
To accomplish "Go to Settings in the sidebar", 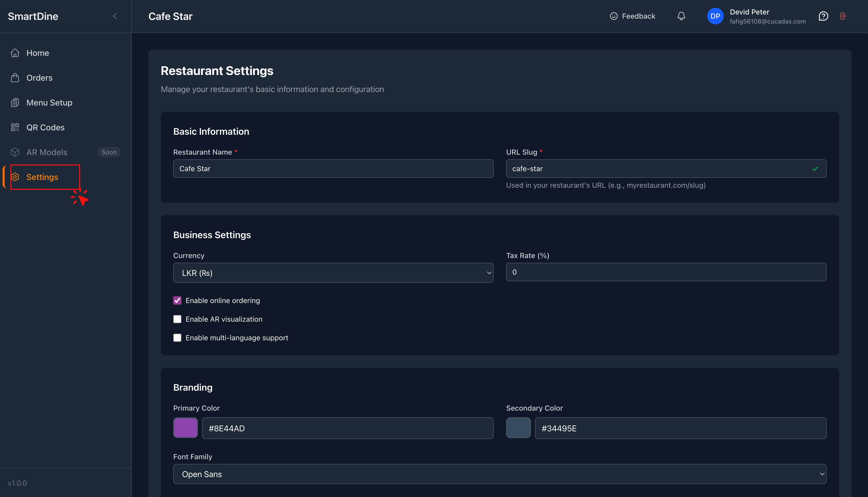I will (42, 177).
